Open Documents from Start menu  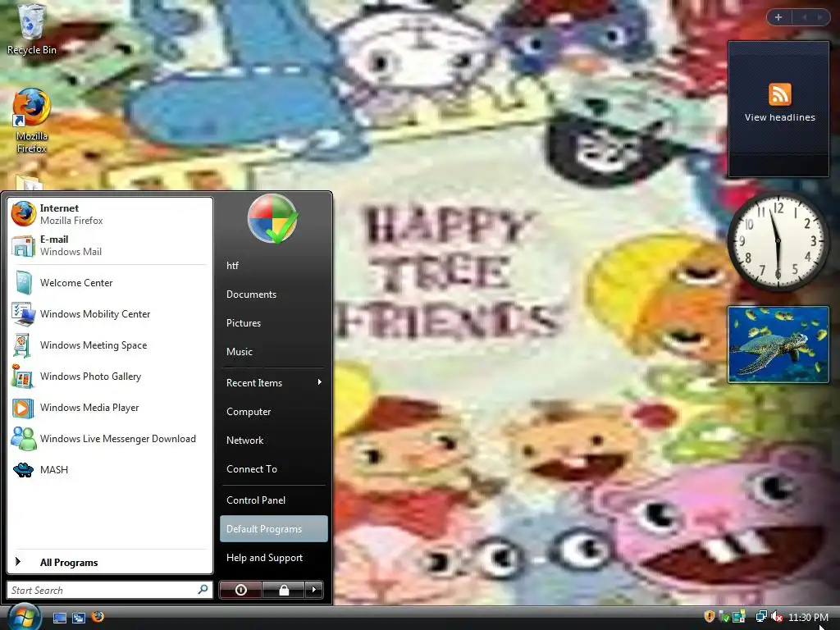[x=274, y=294]
